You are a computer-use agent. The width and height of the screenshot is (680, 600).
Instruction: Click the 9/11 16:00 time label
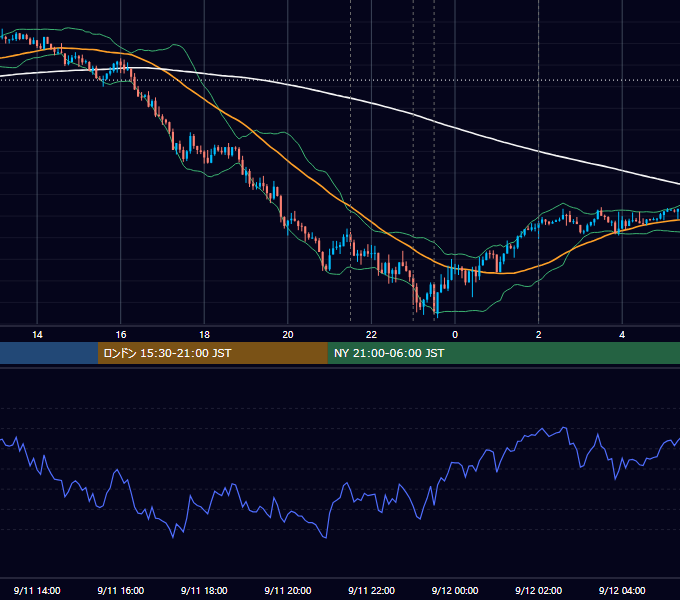point(121,590)
